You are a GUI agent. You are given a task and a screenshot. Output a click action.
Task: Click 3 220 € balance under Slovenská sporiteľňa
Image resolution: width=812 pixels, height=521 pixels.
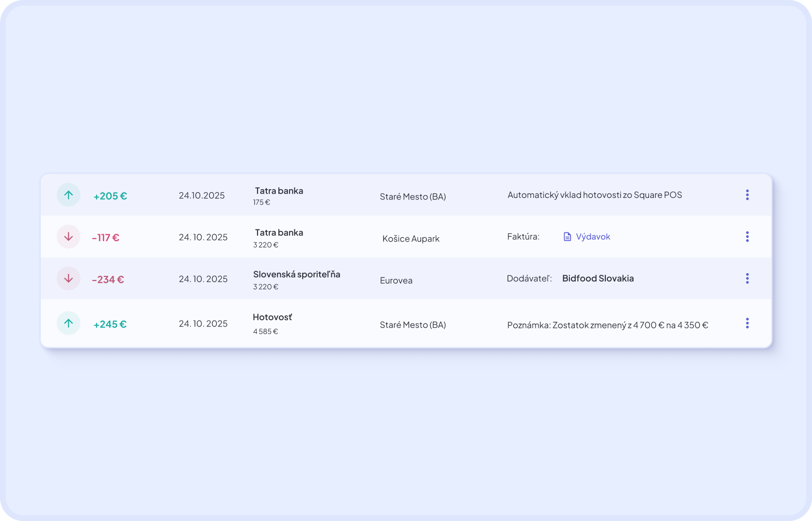(x=266, y=287)
